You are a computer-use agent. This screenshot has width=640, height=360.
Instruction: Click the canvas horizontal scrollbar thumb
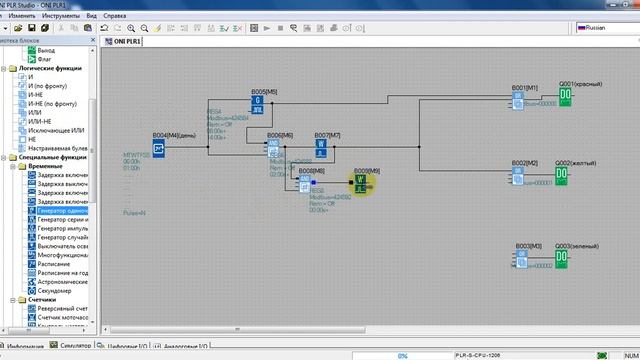tap(238, 329)
